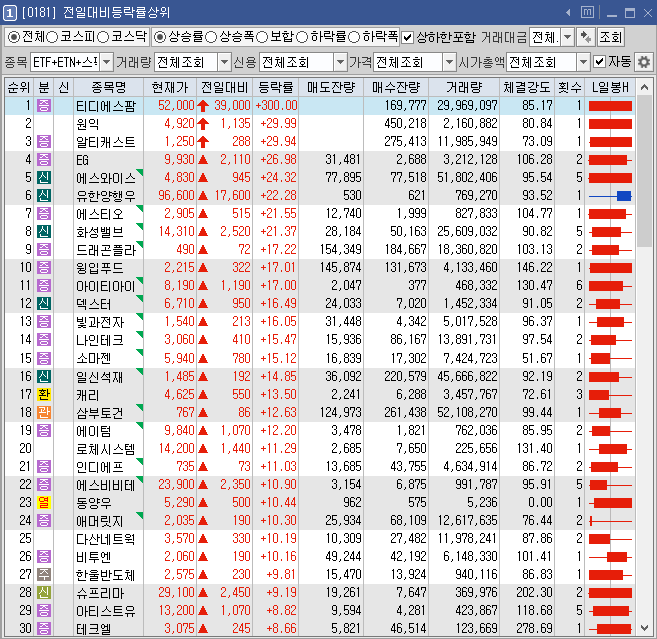The width and height of the screenshot is (657, 639).
Task: Click the green corner marker on 에스티오
Action: [x=140, y=208]
